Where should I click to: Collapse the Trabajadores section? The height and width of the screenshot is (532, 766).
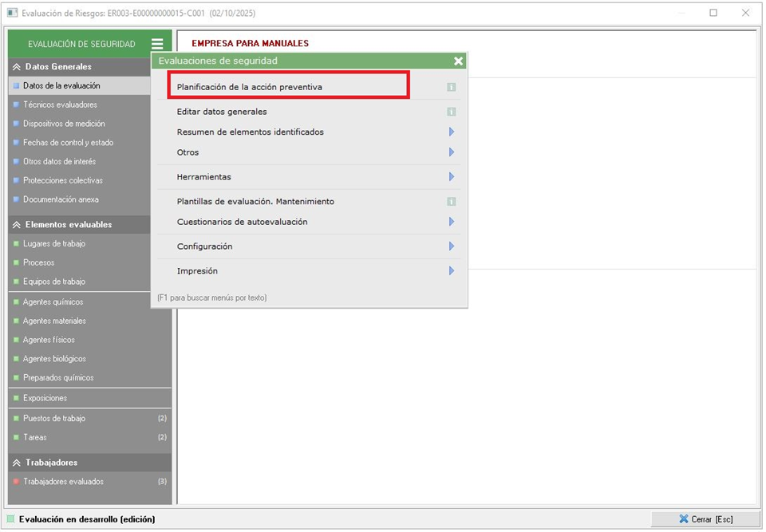17,463
